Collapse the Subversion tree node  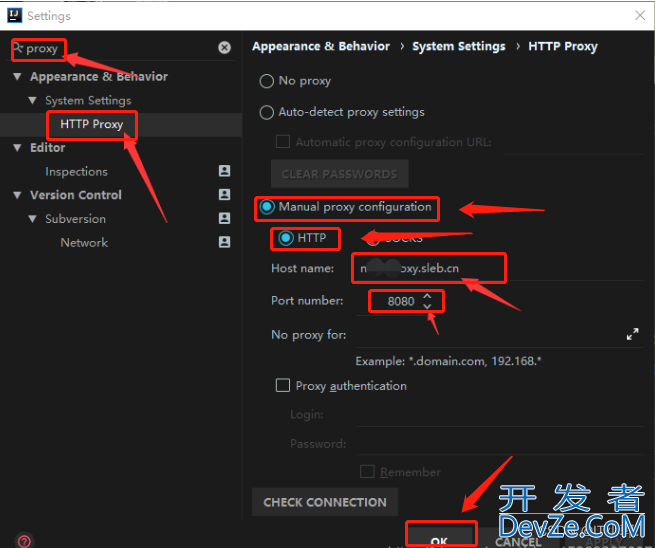coord(32,219)
